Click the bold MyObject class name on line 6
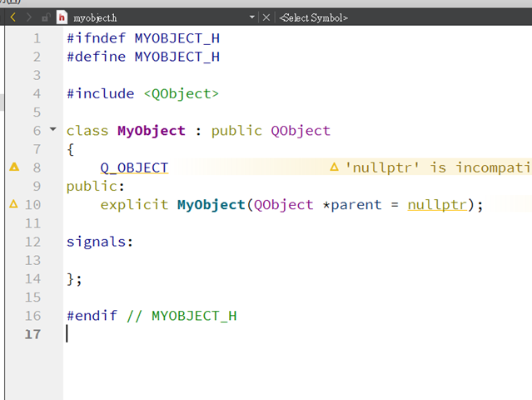The width and height of the screenshot is (532, 400). 152,131
